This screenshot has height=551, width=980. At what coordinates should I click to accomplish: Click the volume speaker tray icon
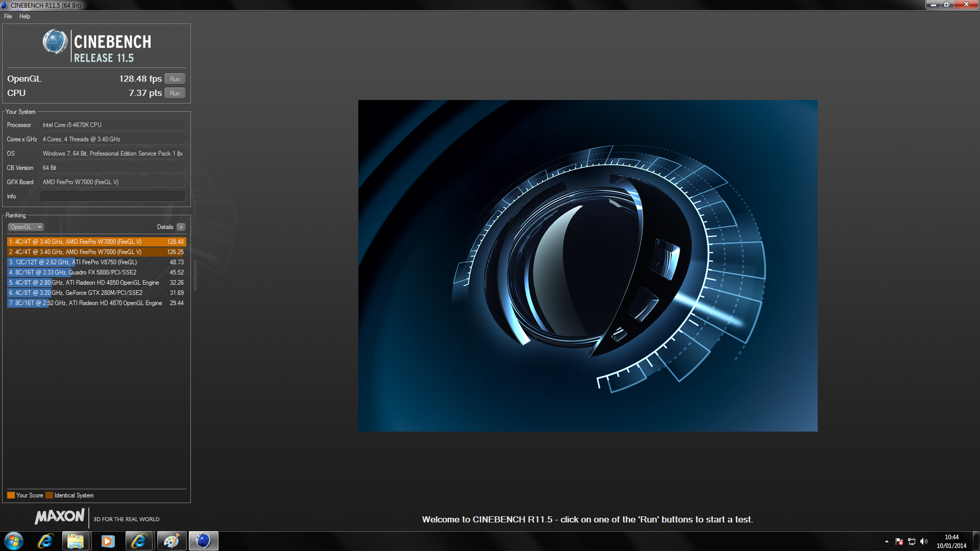coord(924,541)
